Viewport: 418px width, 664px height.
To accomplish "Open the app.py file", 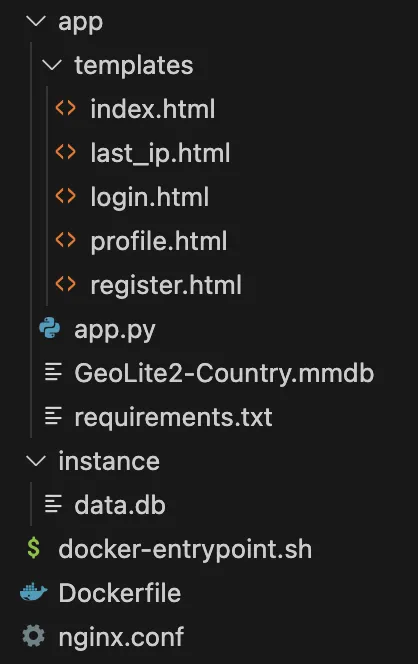I will pos(115,330).
